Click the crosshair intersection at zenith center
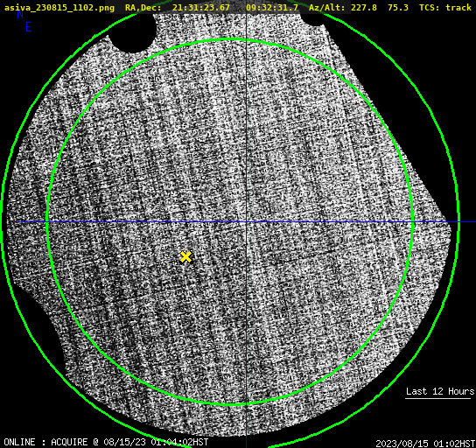 pyautogui.click(x=246, y=222)
